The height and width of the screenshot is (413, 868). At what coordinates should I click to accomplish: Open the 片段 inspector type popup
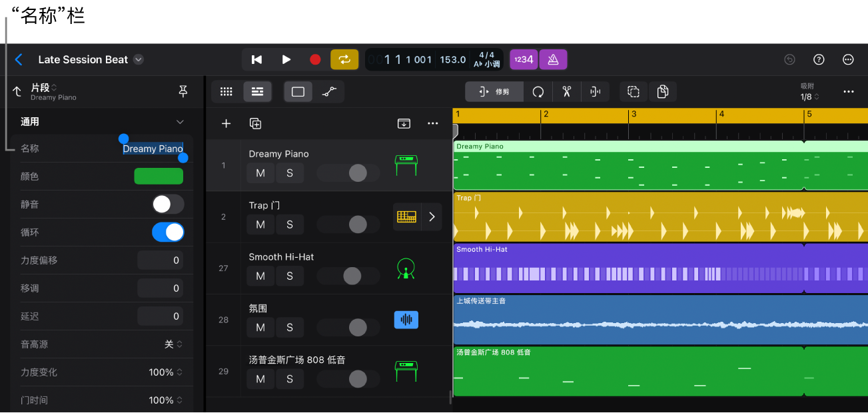click(44, 87)
